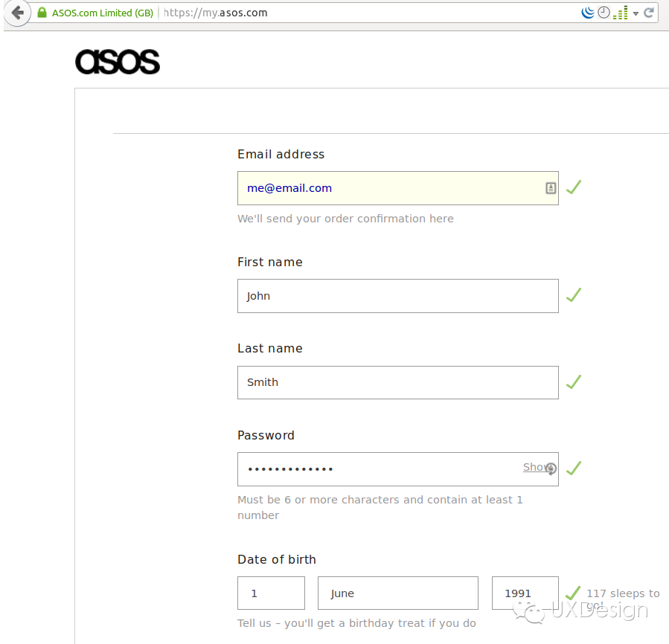Click "We'll send your order confirmation here" hint
Image resolution: width=669 pixels, height=644 pixels.
(345, 219)
